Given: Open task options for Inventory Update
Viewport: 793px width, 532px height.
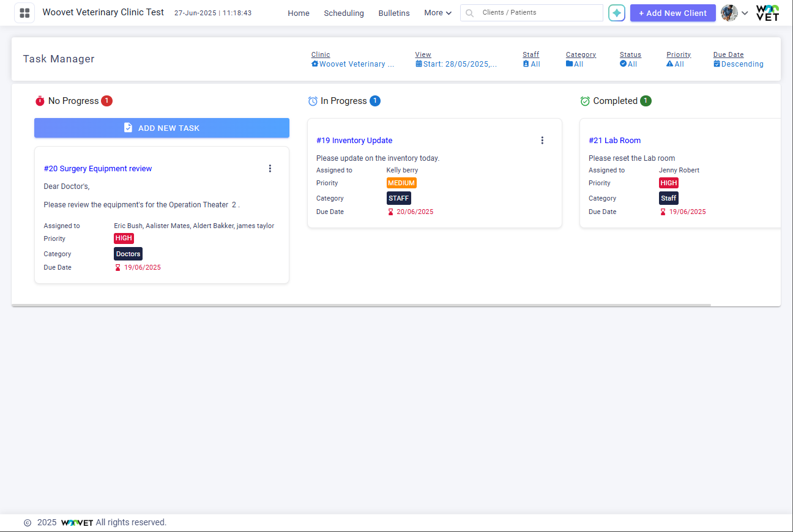Looking at the screenshot, I should point(542,140).
